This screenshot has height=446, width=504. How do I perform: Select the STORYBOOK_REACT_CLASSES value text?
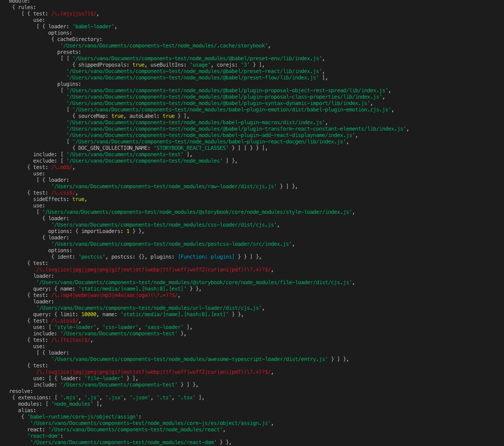pyautogui.click(x=191, y=148)
